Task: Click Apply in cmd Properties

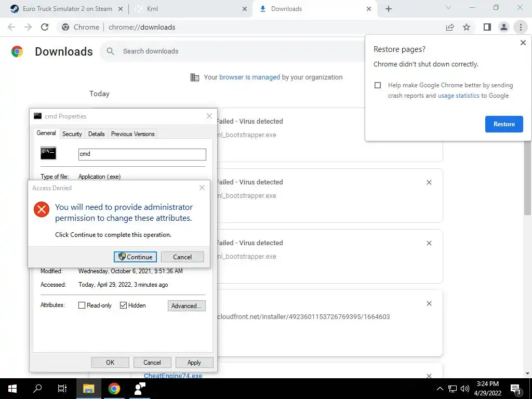Action: [x=194, y=362]
